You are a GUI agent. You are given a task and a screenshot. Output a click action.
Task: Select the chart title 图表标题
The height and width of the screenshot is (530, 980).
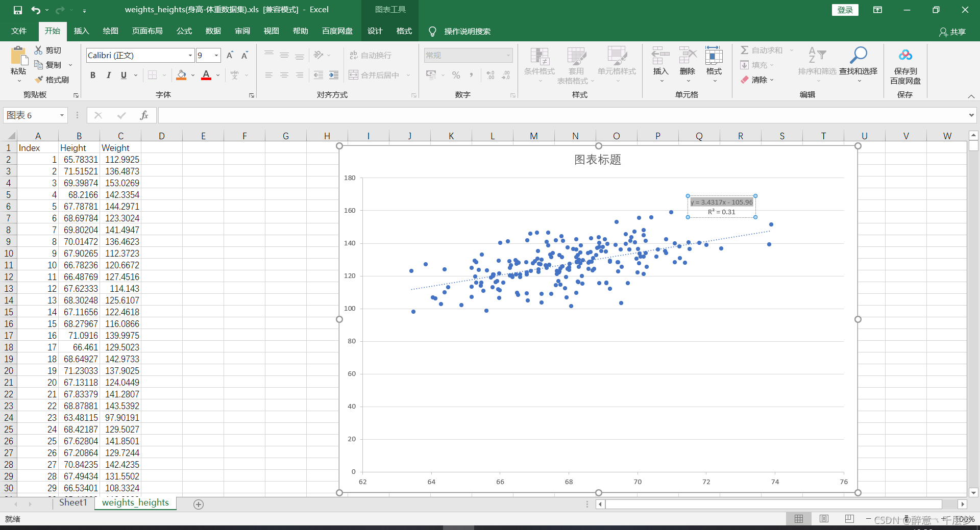pyautogui.click(x=598, y=160)
